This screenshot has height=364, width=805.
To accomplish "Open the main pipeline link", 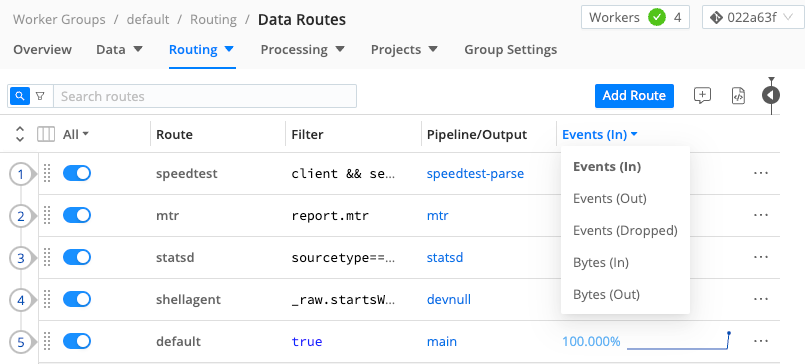I will click(442, 341).
